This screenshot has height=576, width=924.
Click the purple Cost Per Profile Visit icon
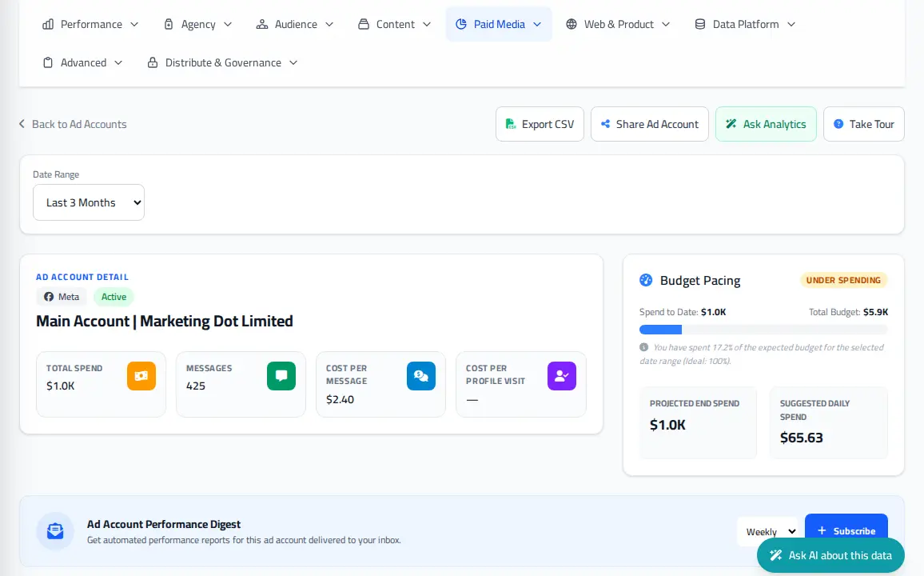click(x=562, y=376)
